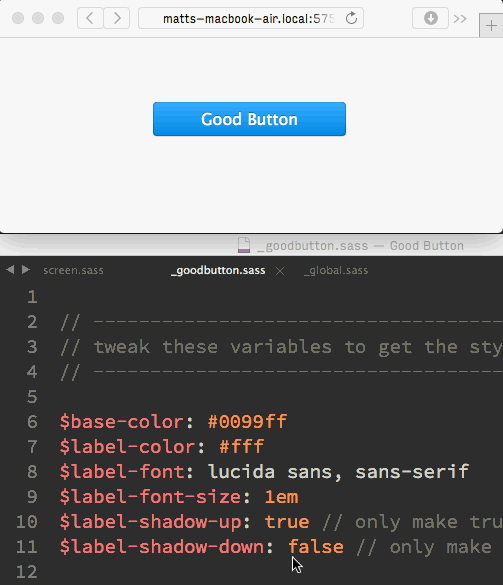This screenshot has width=503, height=585.
Task: Click the #fff label-color value
Action: (242, 447)
